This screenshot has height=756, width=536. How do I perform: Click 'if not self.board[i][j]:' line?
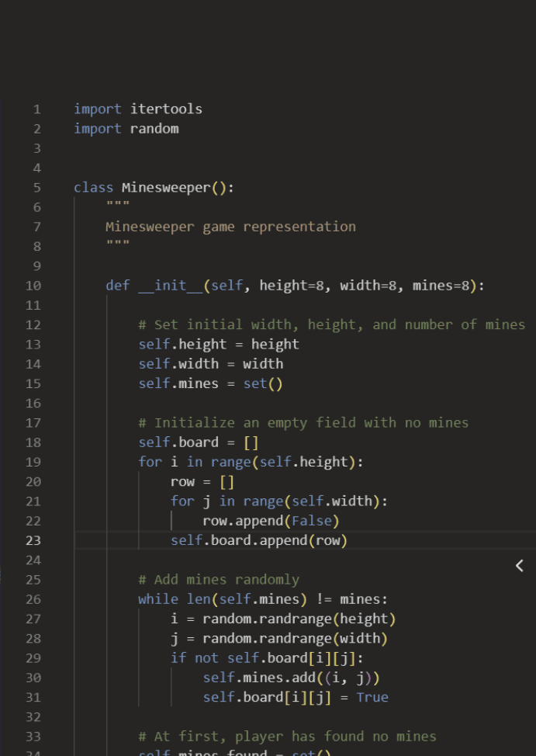[267, 658]
